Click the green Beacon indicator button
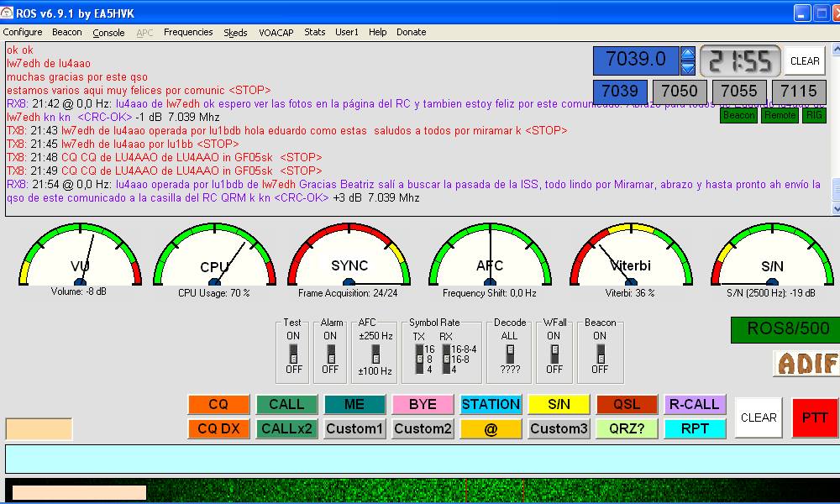This screenshot has height=504, width=840. [738, 115]
